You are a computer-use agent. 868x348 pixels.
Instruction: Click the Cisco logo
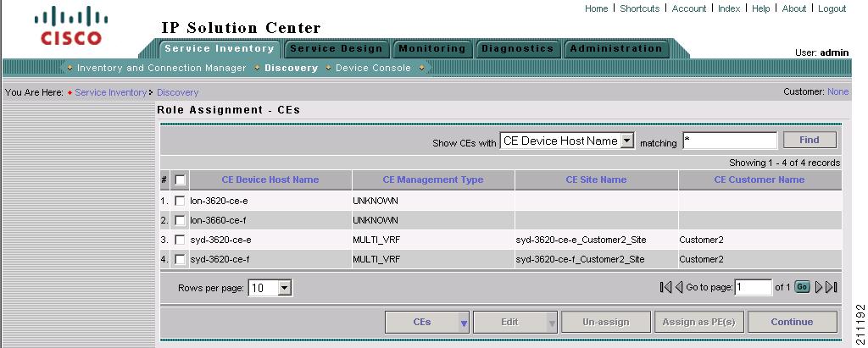(x=71, y=25)
